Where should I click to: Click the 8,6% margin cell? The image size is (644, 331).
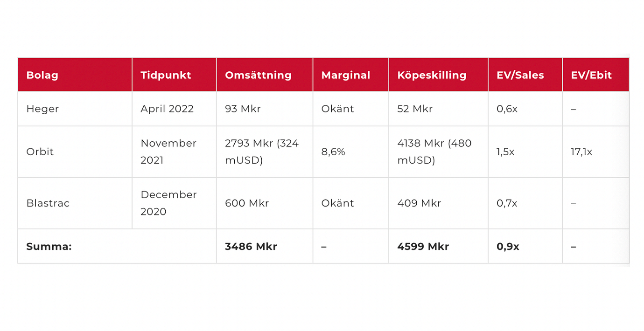click(x=333, y=152)
